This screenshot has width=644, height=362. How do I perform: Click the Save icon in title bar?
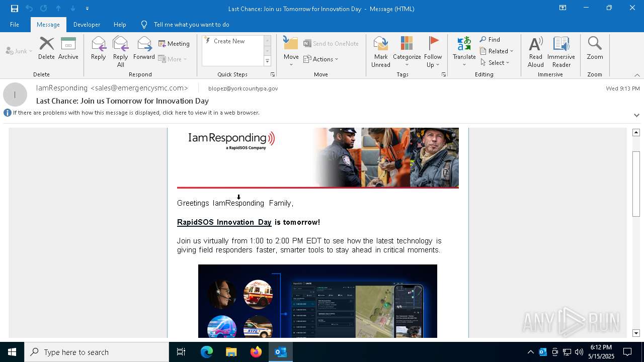(15, 9)
